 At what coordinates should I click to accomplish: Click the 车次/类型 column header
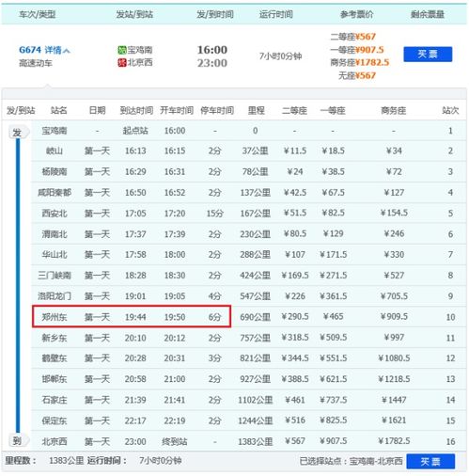[38, 14]
